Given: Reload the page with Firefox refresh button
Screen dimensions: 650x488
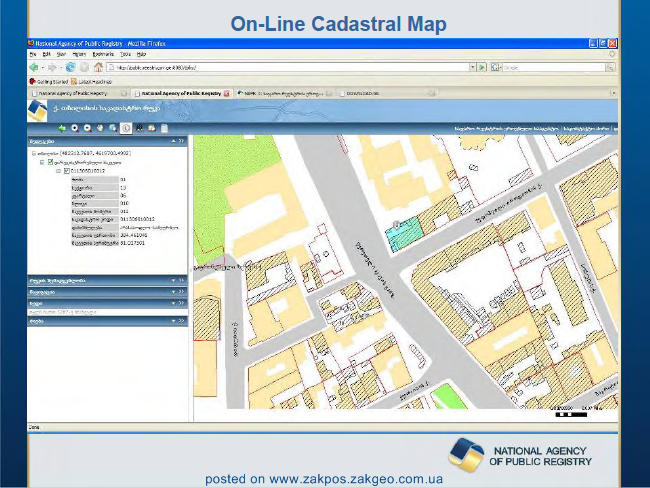Looking at the screenshot, I should [70, 67].
